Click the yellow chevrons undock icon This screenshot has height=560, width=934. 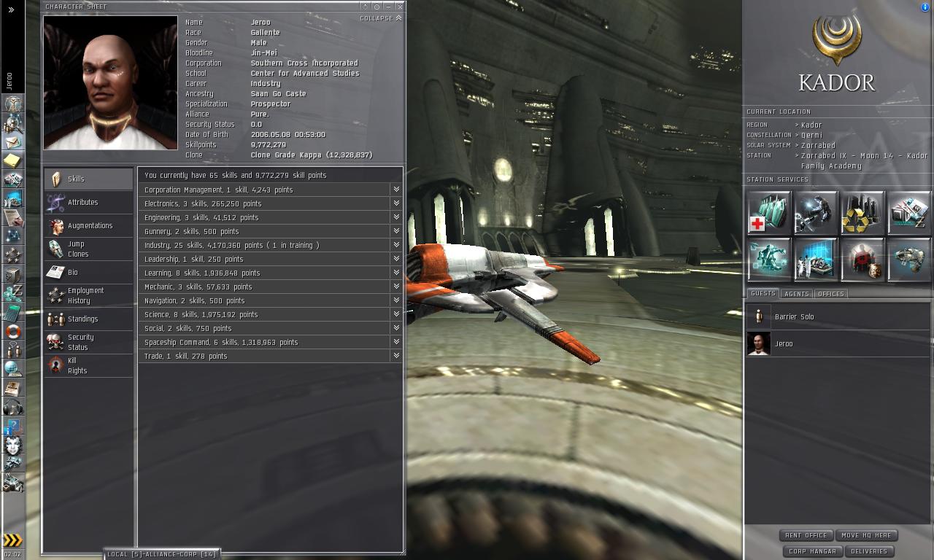click(x=13, y=540)
